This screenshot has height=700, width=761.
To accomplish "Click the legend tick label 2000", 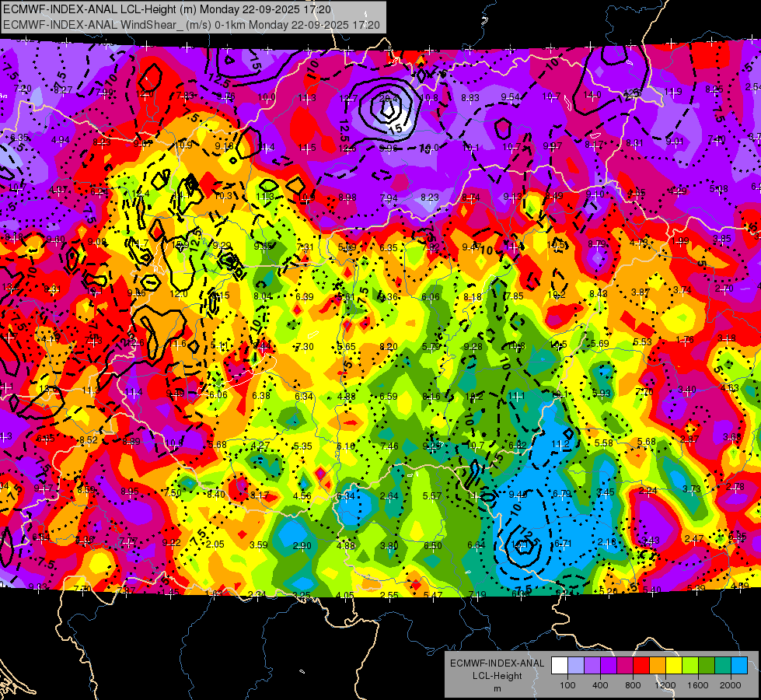I will click(x=731, y=685).
